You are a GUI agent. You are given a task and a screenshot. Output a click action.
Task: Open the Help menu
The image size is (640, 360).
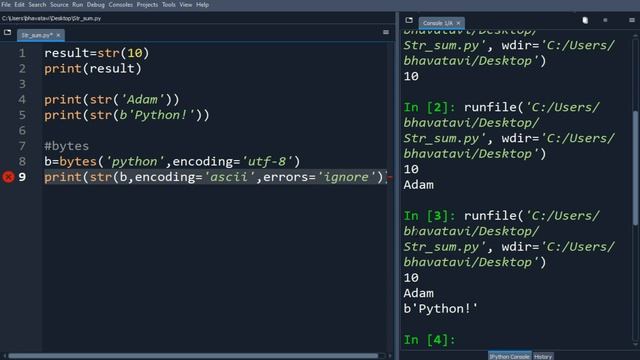(202, 5)
